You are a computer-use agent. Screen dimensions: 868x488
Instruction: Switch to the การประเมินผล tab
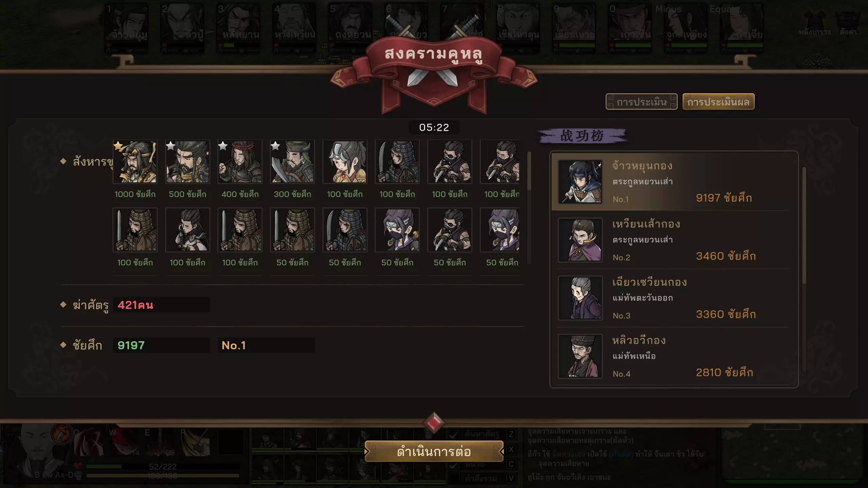click(718, 102)
